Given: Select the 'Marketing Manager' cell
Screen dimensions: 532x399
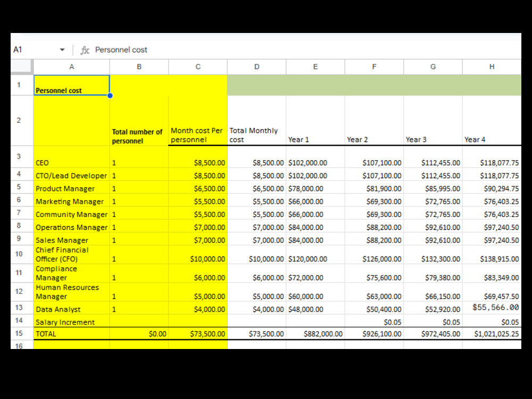Looking at the screenshot, I should [x=72, y=200].
